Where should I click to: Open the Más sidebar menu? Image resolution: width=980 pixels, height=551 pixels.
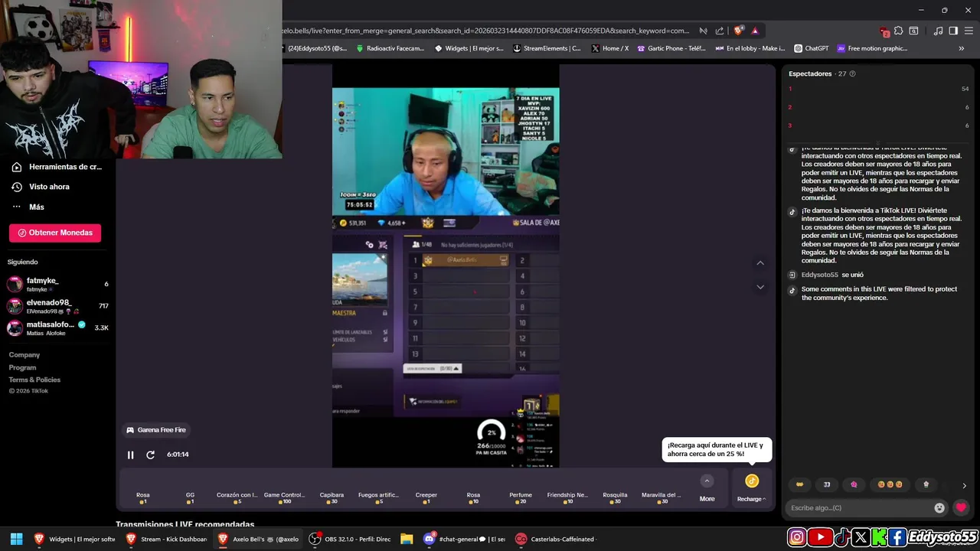click(28, 207)
